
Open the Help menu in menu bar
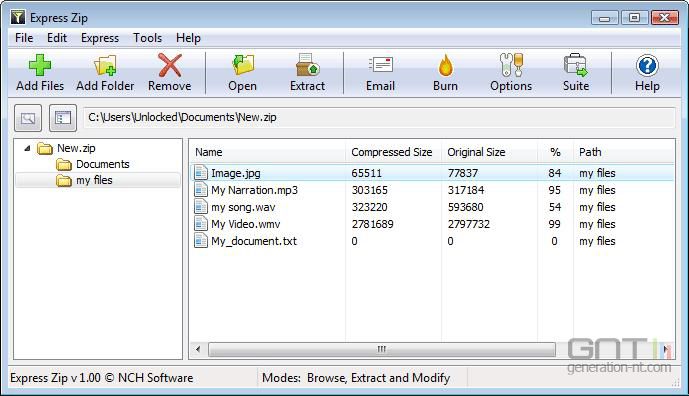189,38
